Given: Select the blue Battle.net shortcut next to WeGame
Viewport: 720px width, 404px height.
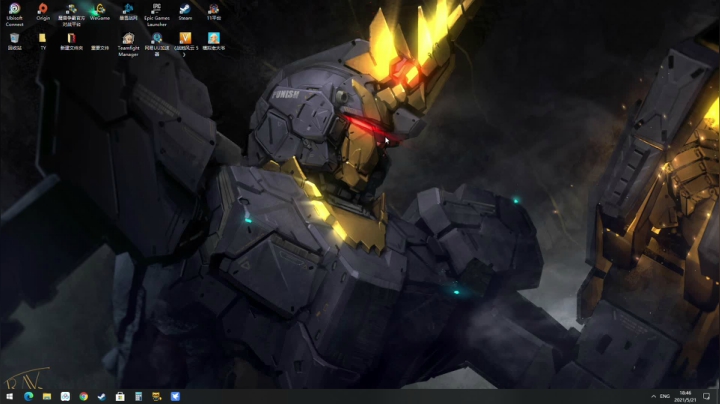Looking at the screenshot, I should click(x=128, y=12).
